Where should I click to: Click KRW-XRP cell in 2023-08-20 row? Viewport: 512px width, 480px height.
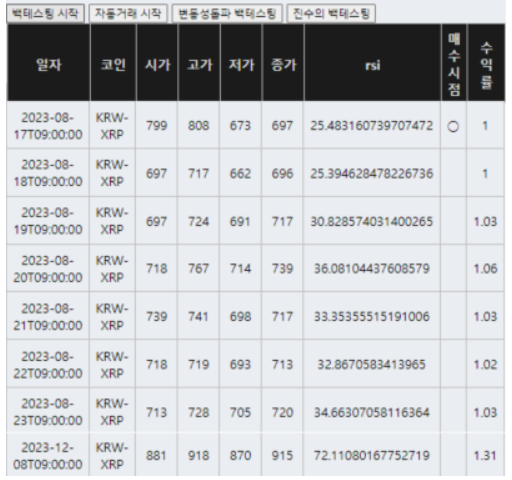tap(112, 268)
